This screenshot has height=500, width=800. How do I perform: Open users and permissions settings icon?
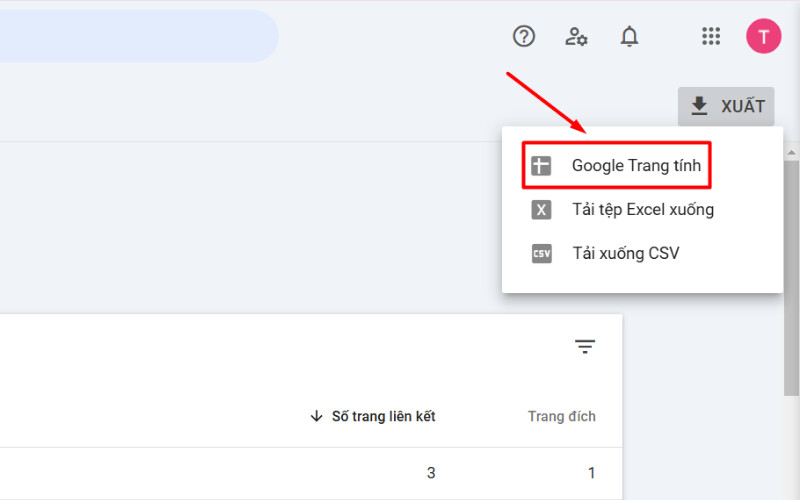[576, 36]
